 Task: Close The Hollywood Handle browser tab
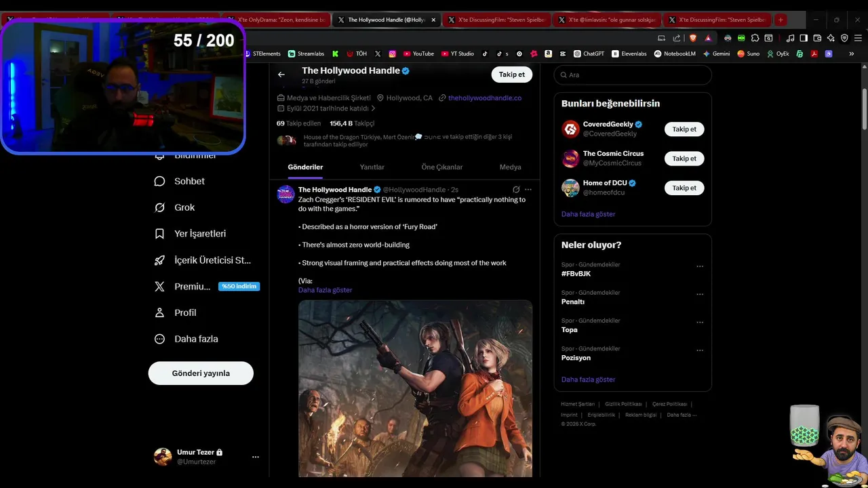(x=433, y=20)
